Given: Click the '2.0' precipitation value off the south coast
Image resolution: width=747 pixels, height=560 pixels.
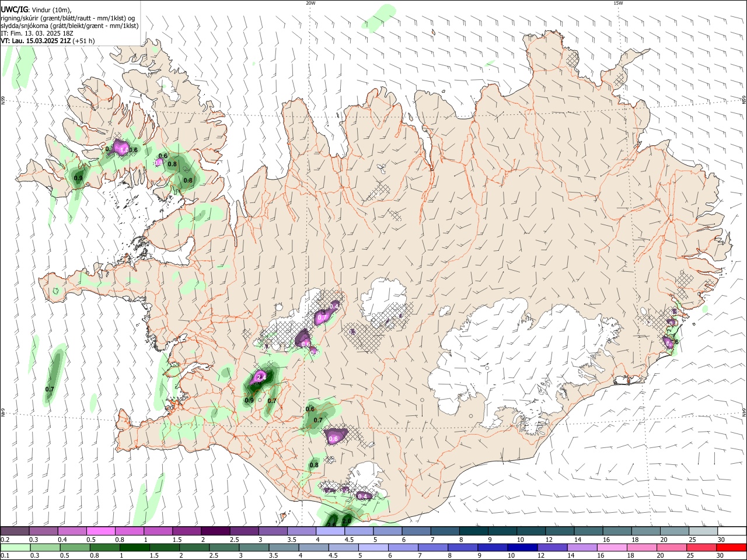Looking at the screenshot, I should (x=347, y=521).
